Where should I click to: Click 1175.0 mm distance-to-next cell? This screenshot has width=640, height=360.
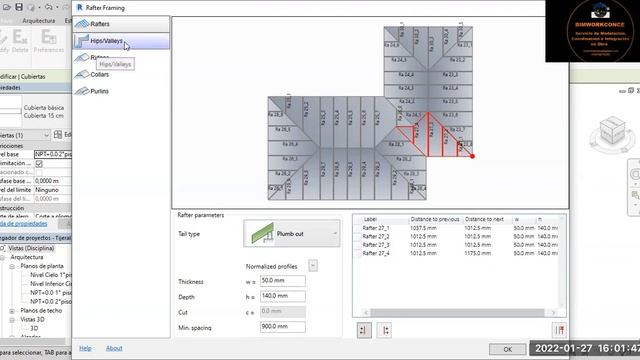[x=478, y=253]
